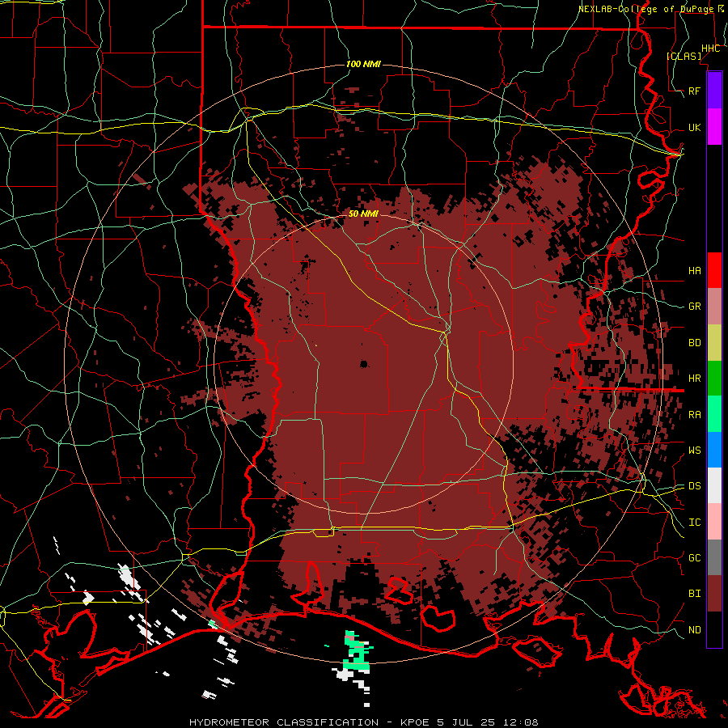Click the BD legend label

click(695, 343)
